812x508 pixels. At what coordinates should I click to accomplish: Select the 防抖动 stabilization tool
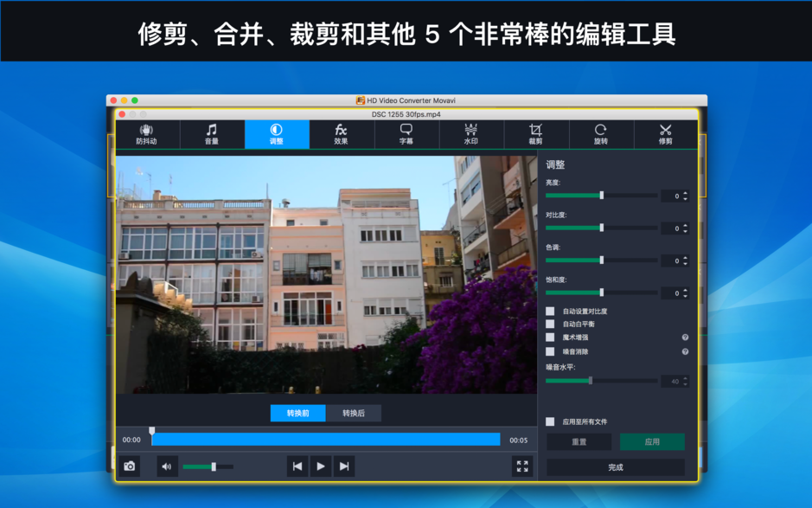coord(147,134)
